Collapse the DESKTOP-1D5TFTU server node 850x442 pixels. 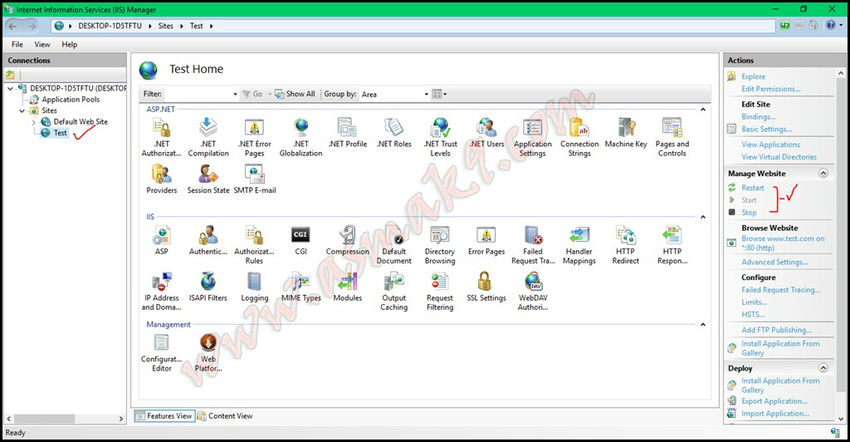tap(10, 88)
